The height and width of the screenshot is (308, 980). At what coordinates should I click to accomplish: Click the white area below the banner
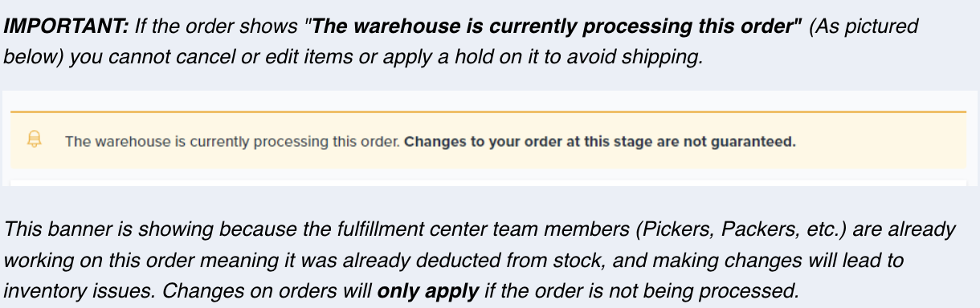(488, 180)
